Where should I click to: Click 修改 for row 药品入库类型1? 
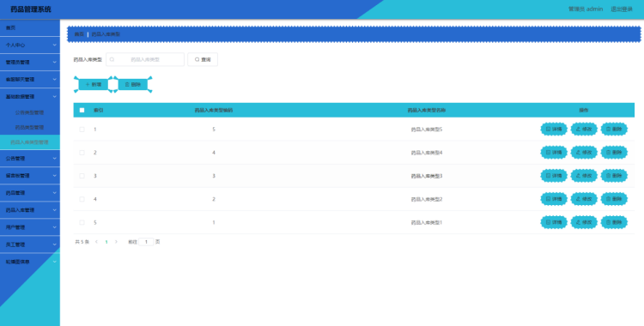(x=584, y=222)
